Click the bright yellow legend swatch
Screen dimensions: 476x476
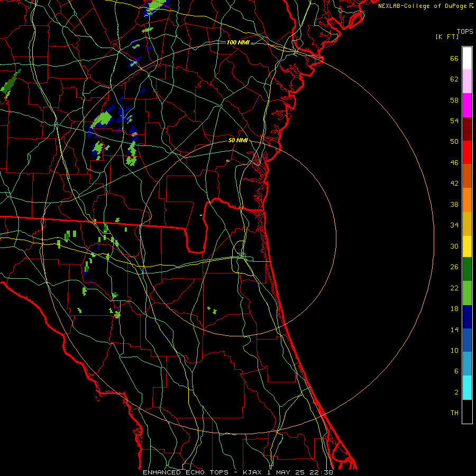tap(467, 246)
